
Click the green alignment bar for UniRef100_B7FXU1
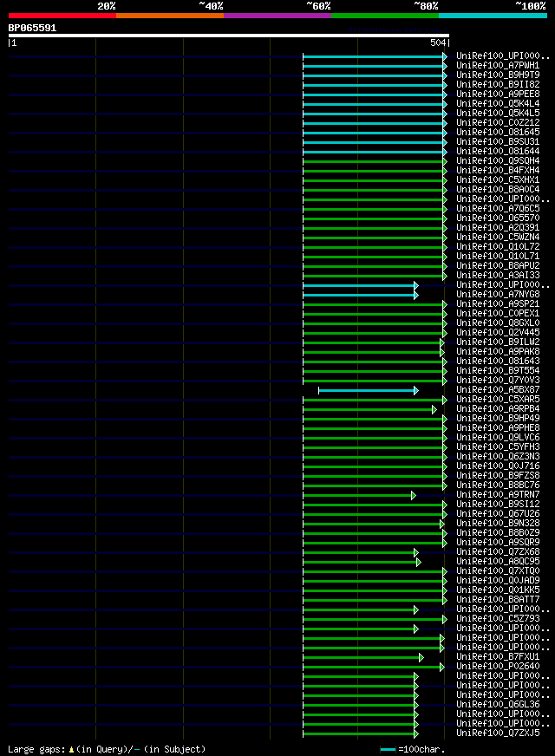tap(363, 658)
